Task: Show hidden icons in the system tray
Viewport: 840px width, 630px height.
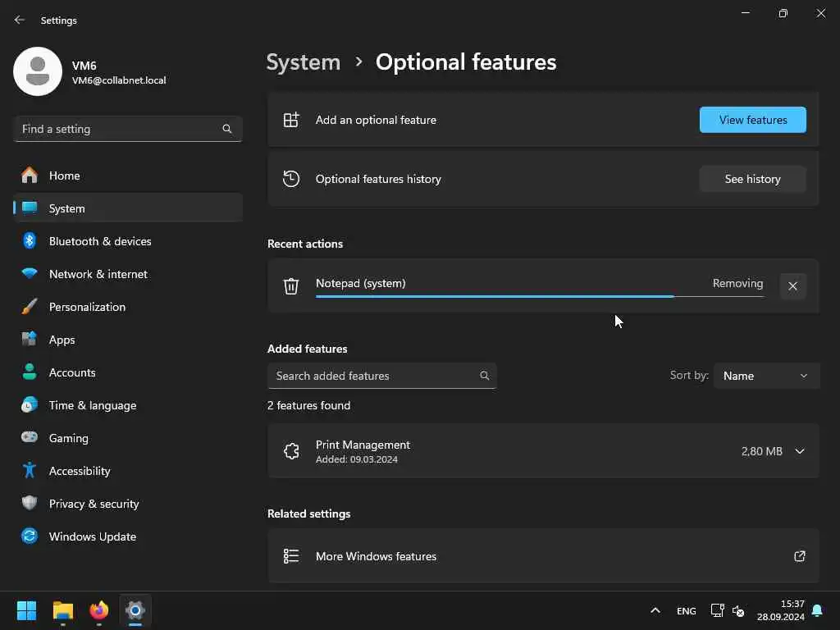Action: 655,610
